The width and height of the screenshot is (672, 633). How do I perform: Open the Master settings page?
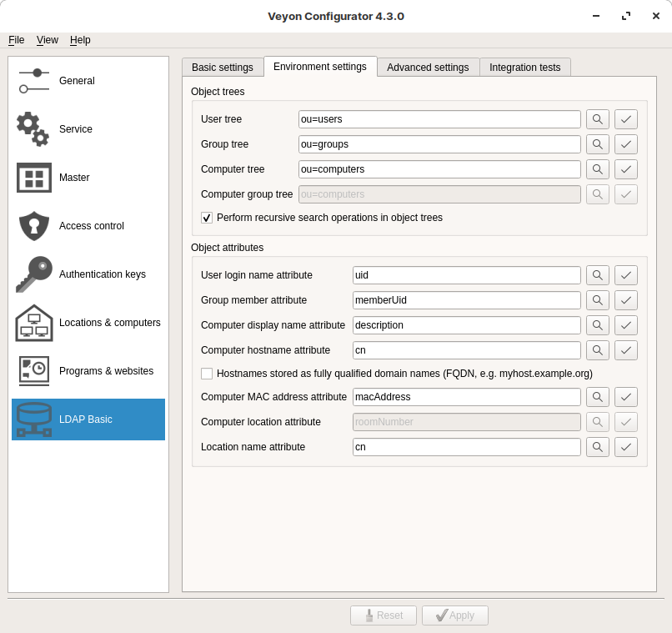88,178
